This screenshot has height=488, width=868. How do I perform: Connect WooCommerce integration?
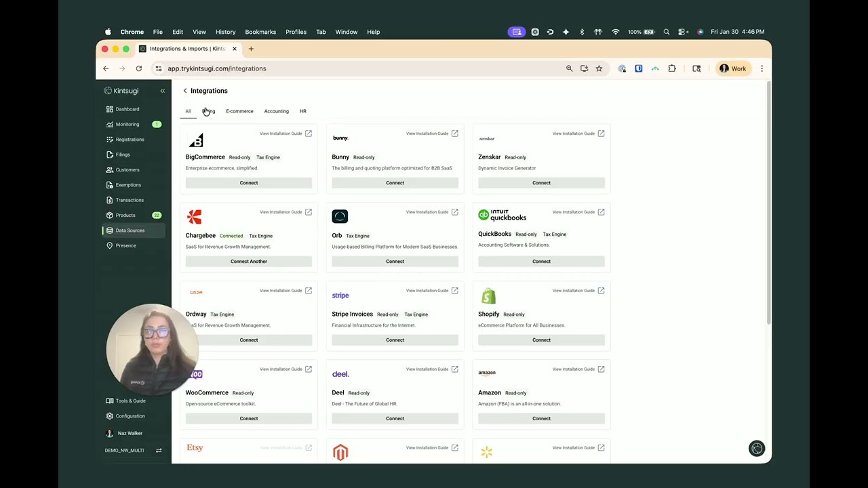(249, 419)
